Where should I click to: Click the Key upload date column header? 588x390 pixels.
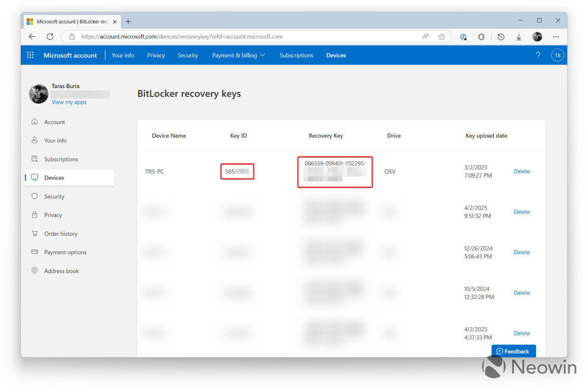click(x=486, y=136)
